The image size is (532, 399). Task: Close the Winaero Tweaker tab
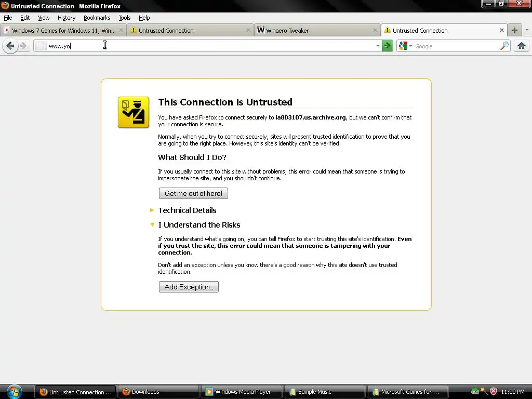click(x=375, y=30)
